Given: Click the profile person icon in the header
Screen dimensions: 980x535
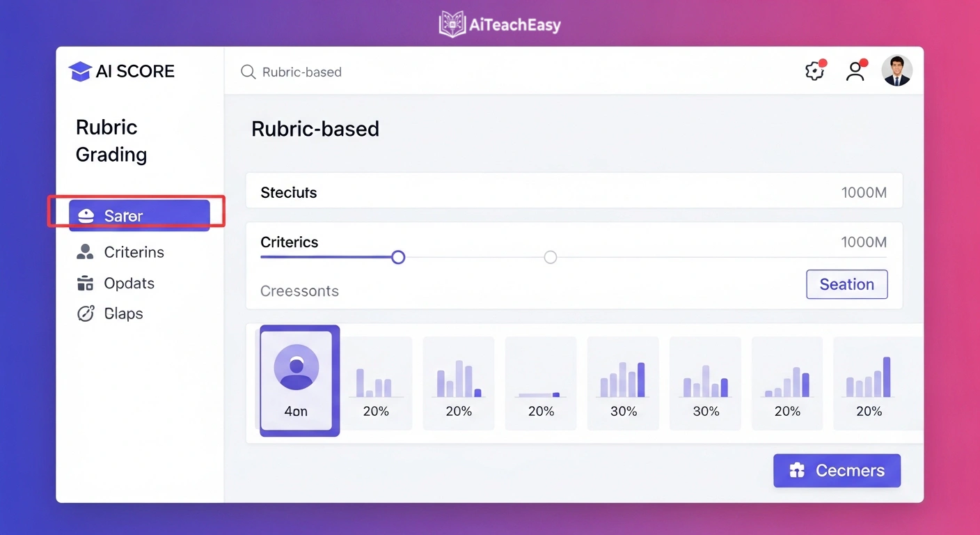Looking at the screenshot, I should point(855,70).
